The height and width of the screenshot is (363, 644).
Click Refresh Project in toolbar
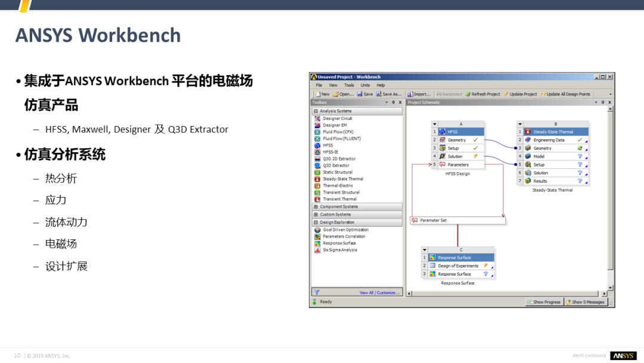pos(482,94)
